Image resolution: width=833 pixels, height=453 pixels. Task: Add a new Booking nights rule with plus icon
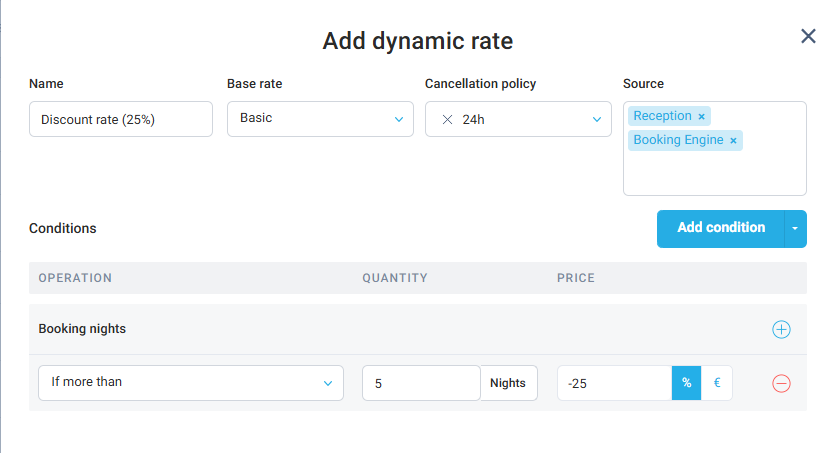(x=781, y=329)
